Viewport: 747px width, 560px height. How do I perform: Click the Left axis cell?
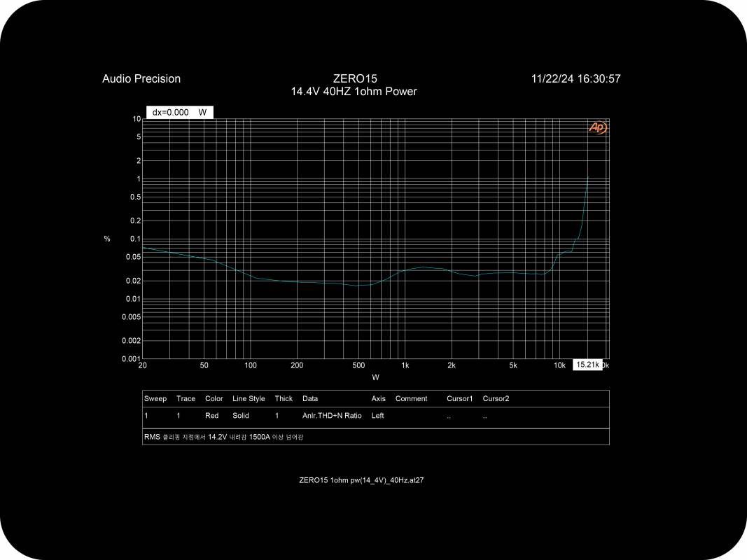click(378, 416)
